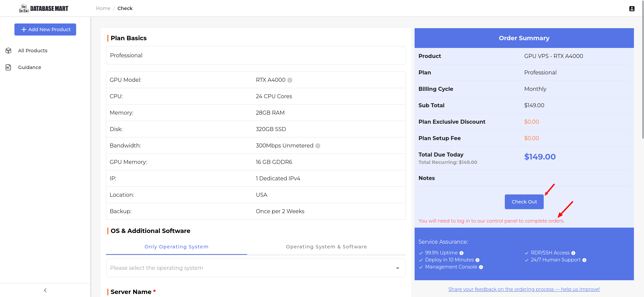
Task: Click the 24/7 Human Support info icon
Action: pyautogui.click(x=584, y=260)
